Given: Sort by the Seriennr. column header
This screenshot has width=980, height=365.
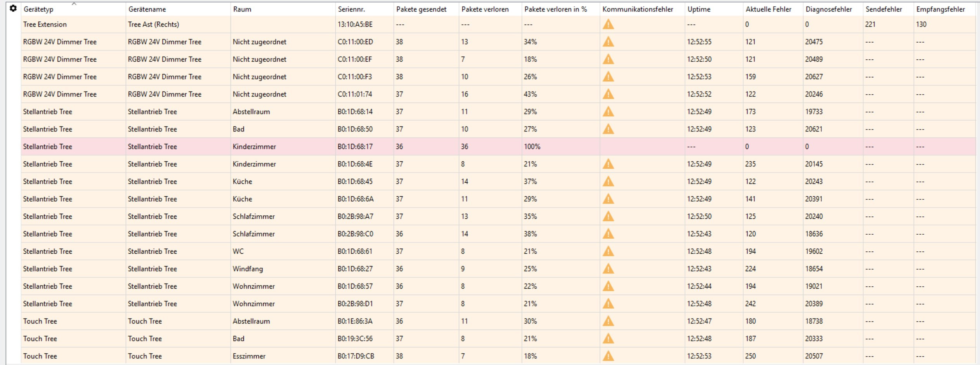Looking at the screenshot, I should click(x=351, y=9).
